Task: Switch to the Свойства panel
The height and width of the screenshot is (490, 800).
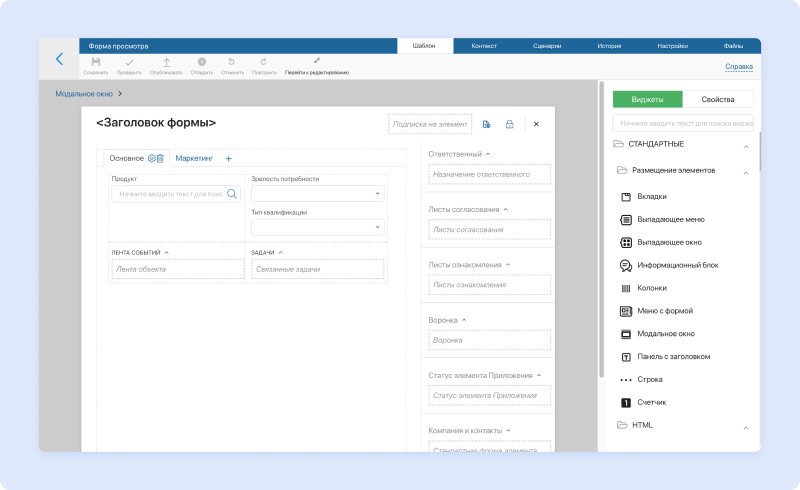Action: pyautogui.click(x=718, y=99)
